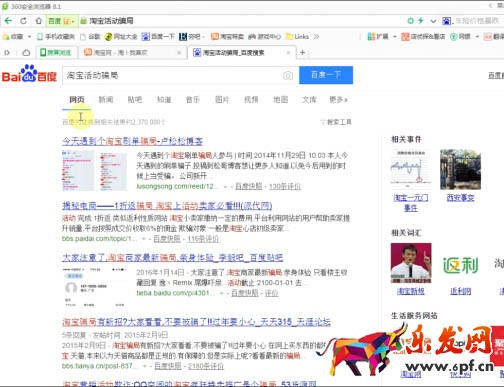Open the Links bookmark folder

297,37
